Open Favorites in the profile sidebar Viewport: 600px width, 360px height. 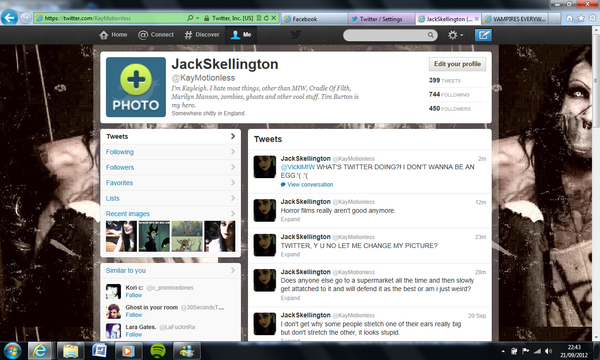click(171, 183)
